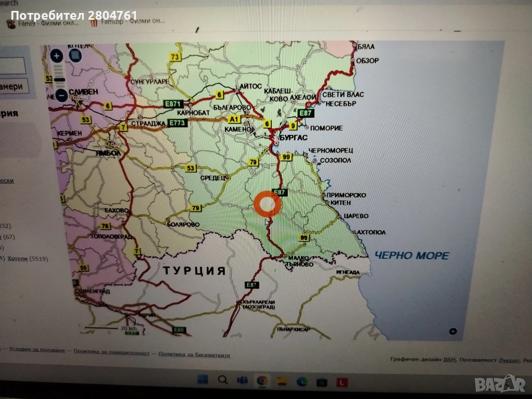
Task: Click the map layers icon beside zoom-in
Action: tap(75, 55)
